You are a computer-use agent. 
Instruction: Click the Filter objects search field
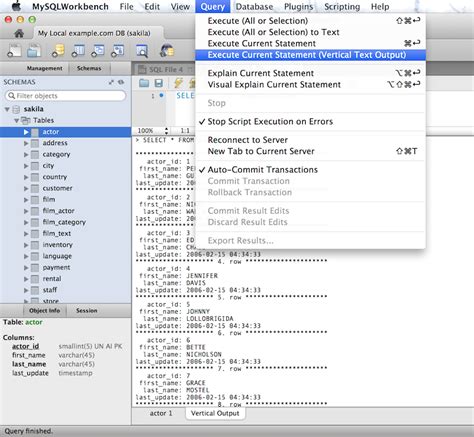click(66, 96)
